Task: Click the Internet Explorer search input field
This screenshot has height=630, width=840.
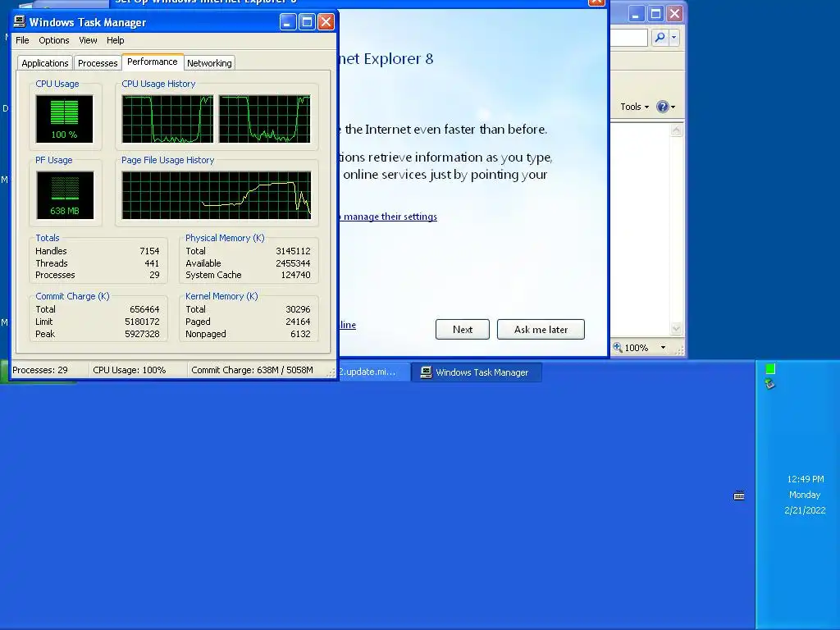Action: coord(629,37)
